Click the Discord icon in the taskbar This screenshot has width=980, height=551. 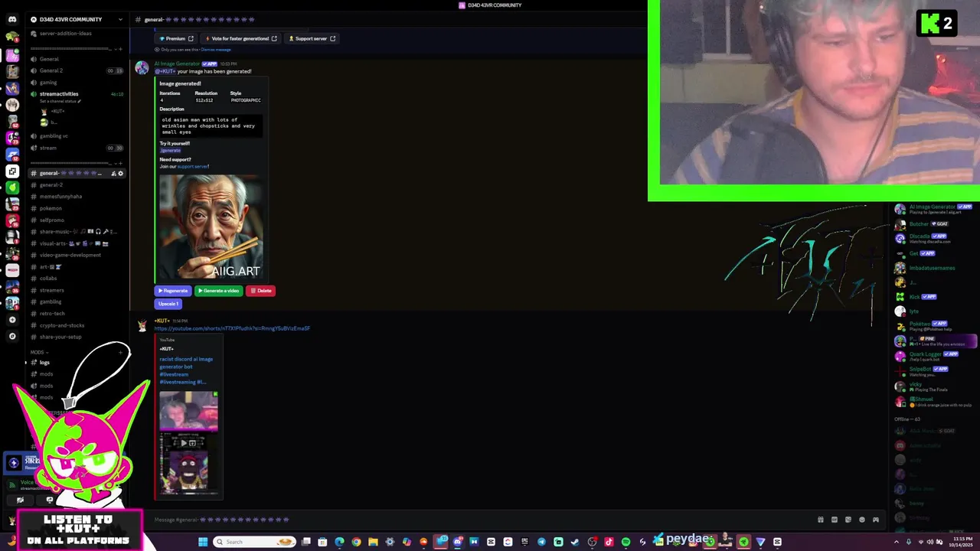(x=457, y=542)
